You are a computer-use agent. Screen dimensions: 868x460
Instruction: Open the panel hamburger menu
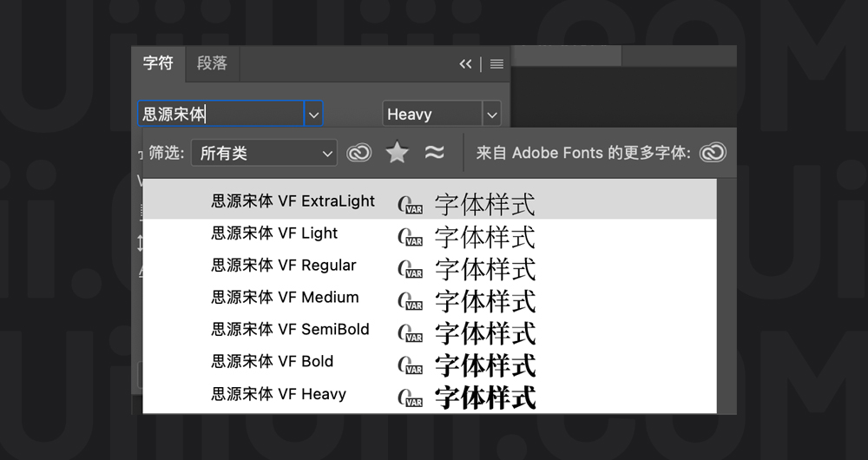(496, 64)
